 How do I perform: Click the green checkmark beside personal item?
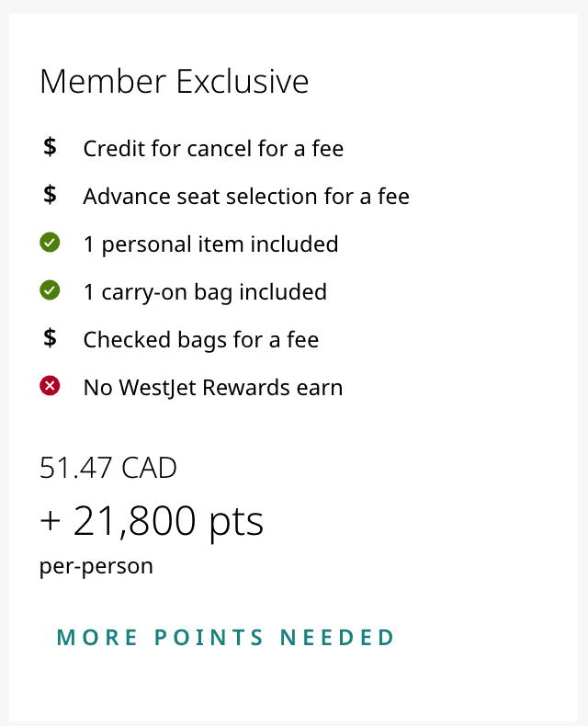click(50, 244)
